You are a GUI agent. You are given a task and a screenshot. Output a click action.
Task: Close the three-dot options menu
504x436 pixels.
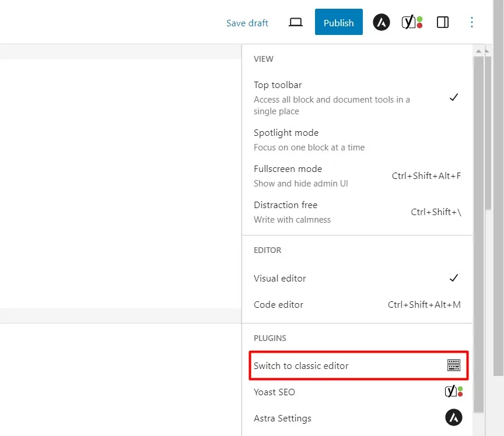(x=471, y=22)
